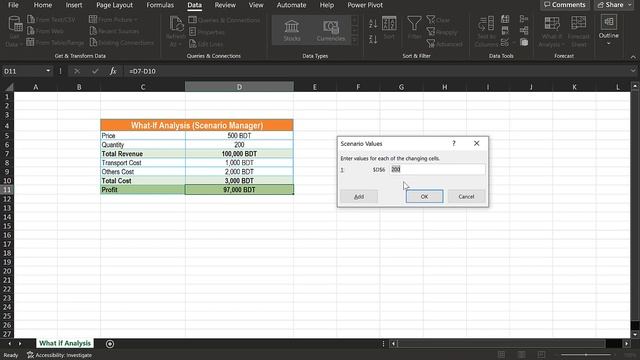Click the $D$6 value input field
Image resolution: width=640 pixels, height=360 pixels.
click(x=437, y=169)
